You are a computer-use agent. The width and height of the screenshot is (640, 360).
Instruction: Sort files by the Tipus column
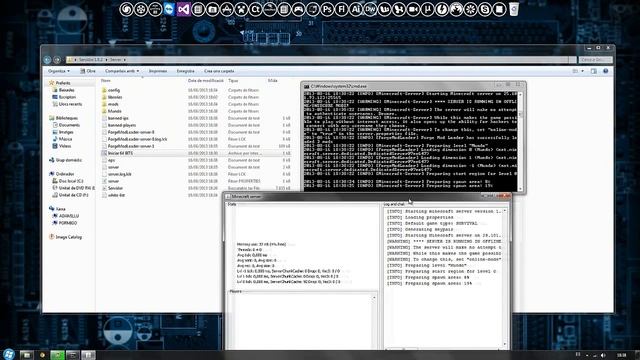(x=233, y=81)
